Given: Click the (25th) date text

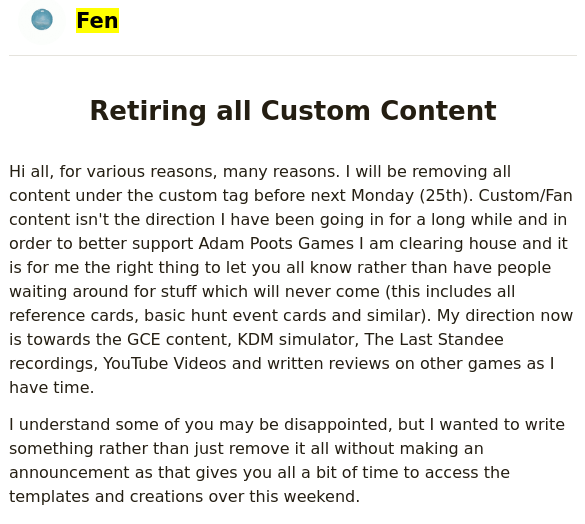Looking at the screenshot, I should (x=446, y=196).
